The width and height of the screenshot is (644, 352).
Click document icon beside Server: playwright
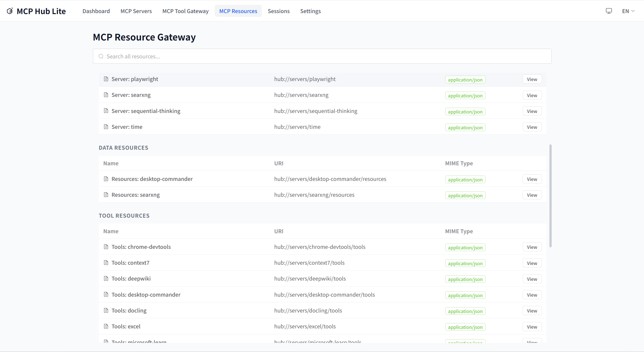[106, 79]
